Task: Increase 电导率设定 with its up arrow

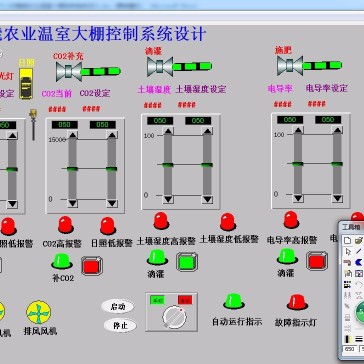Action: (337, 130)
